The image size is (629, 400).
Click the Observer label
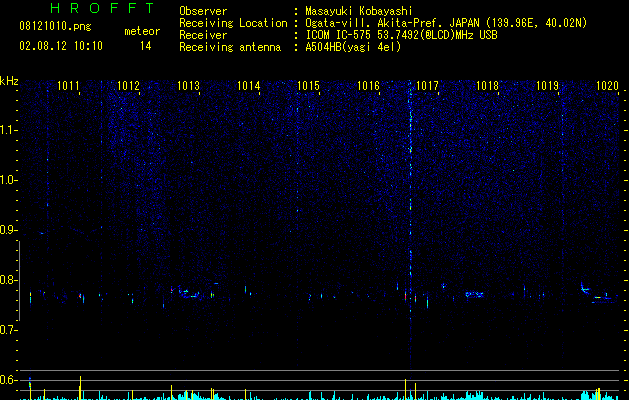tap(203, 11)
